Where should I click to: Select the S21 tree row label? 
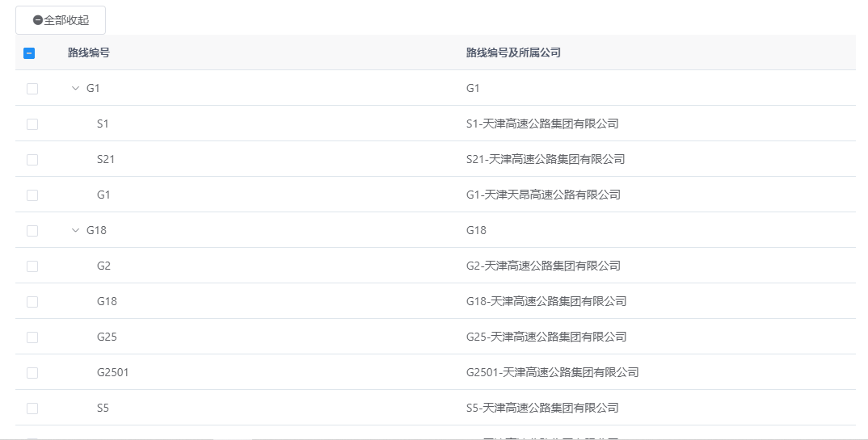[106, 160]
